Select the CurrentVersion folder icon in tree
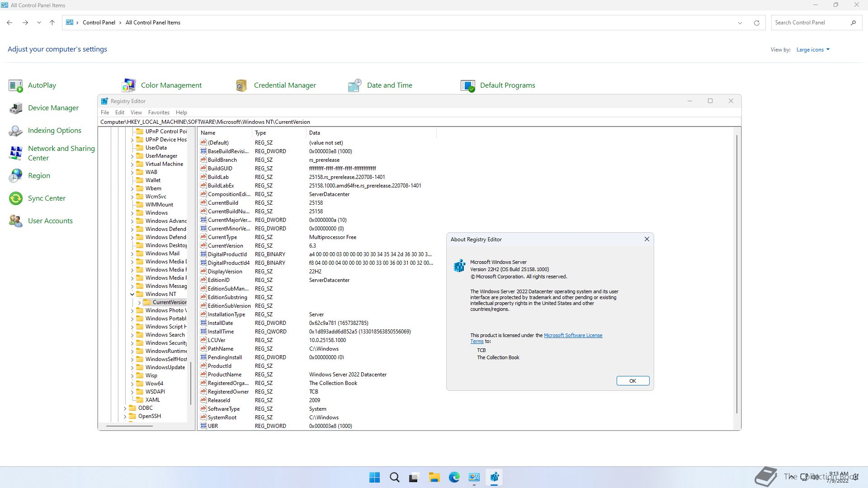868x488 pixels. 147,302
